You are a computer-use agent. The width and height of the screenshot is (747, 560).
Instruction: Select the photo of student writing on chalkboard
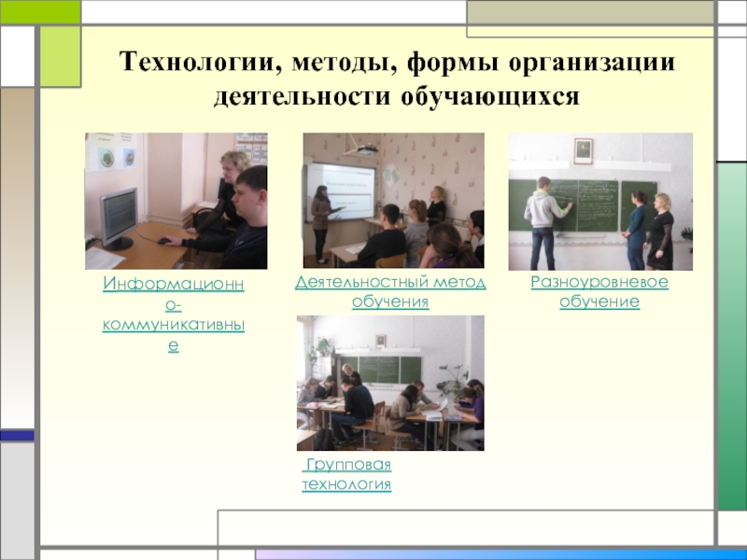point(600,202)
